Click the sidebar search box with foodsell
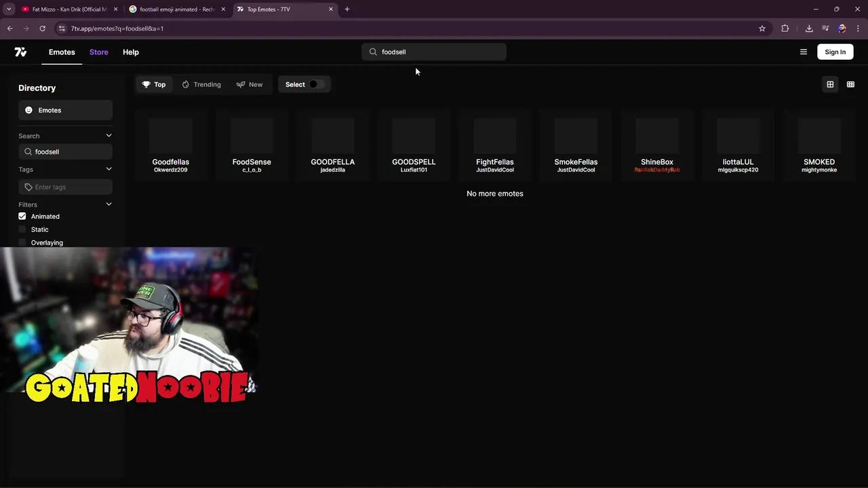The width and height of the screenshot is (868, 488). point(65,152)
